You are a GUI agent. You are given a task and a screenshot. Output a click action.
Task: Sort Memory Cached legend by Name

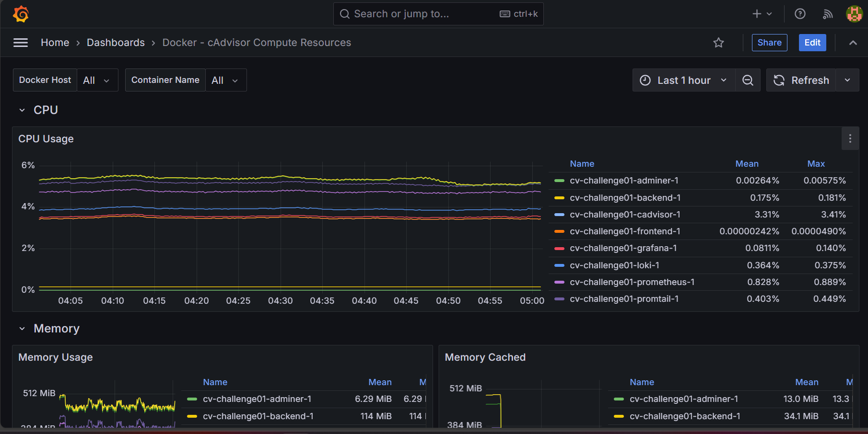coord(642,382)
